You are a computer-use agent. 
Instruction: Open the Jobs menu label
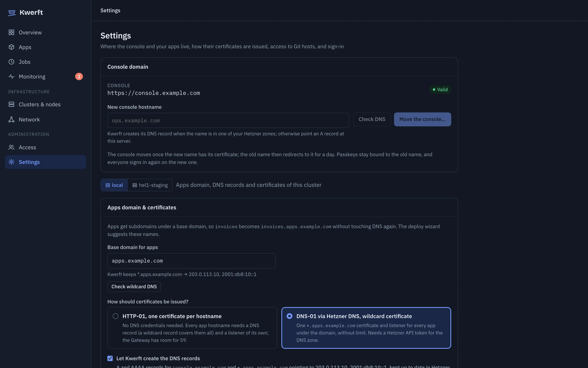(24, 62)
